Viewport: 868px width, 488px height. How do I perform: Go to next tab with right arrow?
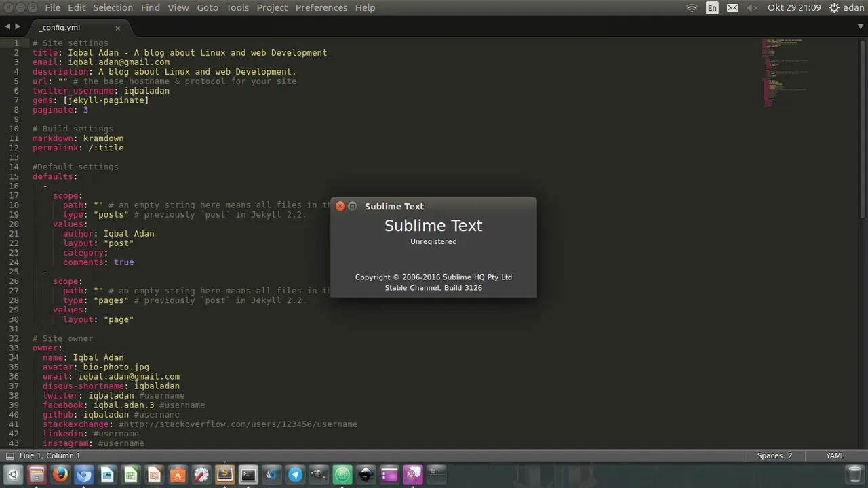coord(18,27)
